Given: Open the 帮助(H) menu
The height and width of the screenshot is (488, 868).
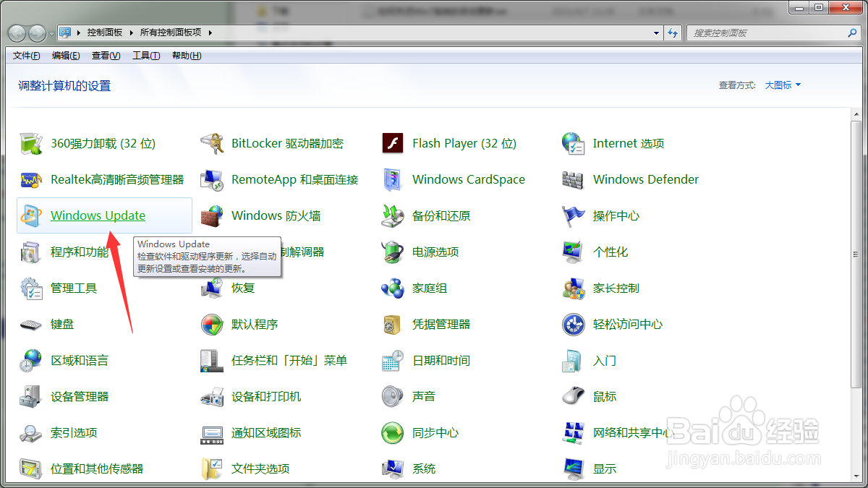Looking at the screenshot, I should pos(187,56).
